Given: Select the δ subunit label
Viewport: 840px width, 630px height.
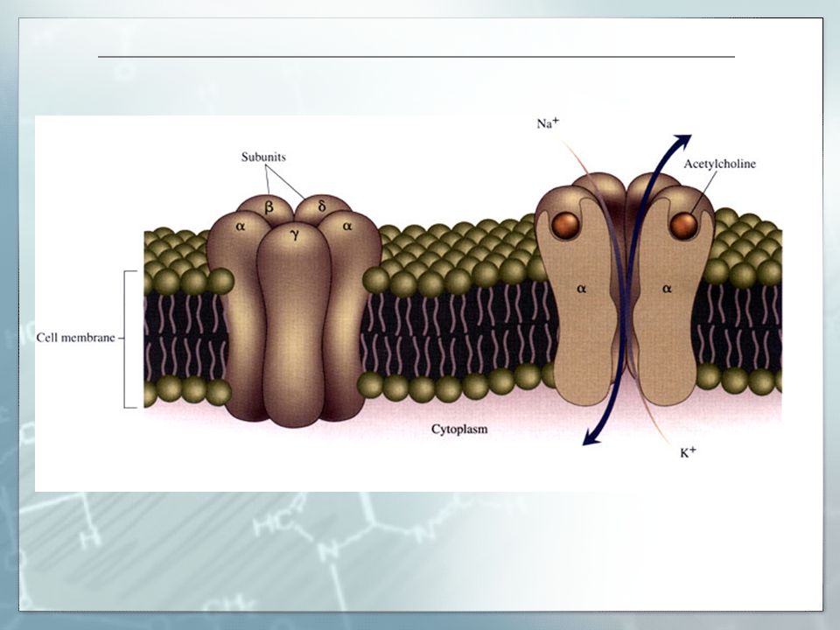Looking at the screenshot, I should pyautogui.click(x=322, y=205).
